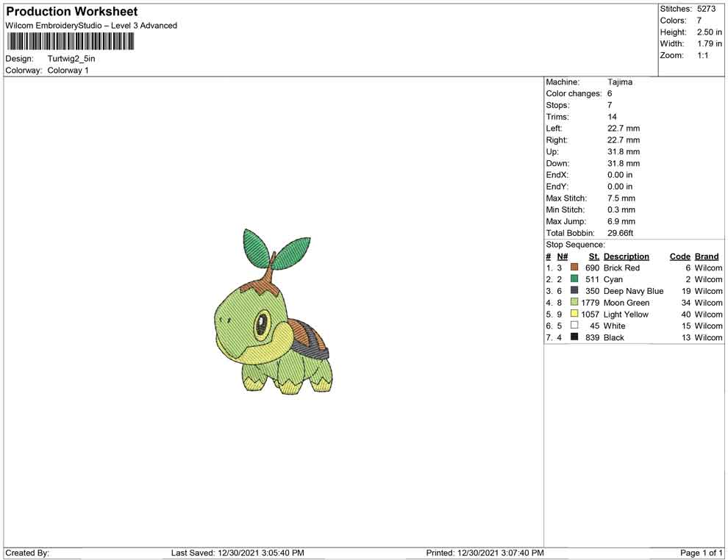The height and width of the screenshot is (560, 728).
Task: Click the Page 1 of 1 indicator
Action: pos(702,553)
